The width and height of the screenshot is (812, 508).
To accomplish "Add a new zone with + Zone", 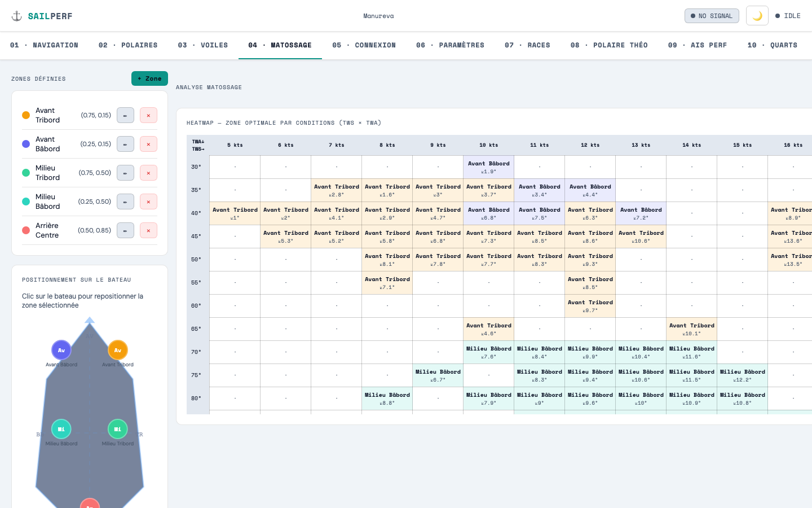I will click(x=149, y=78).
